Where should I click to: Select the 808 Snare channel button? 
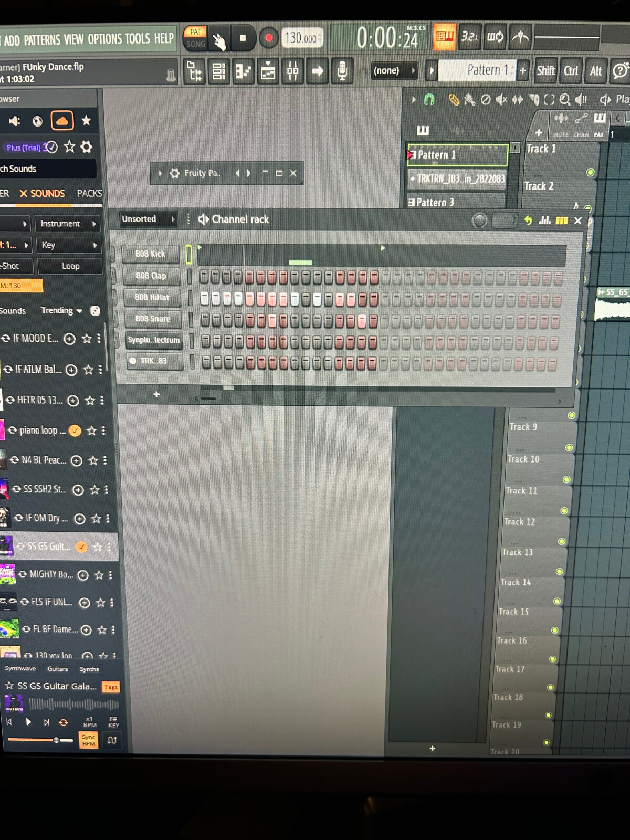152,319
